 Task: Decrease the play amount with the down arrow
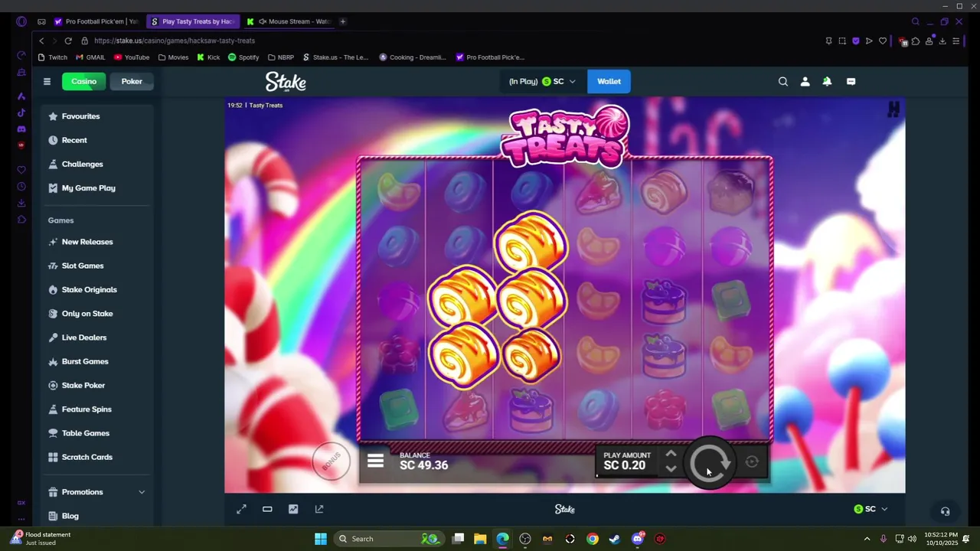671,468
